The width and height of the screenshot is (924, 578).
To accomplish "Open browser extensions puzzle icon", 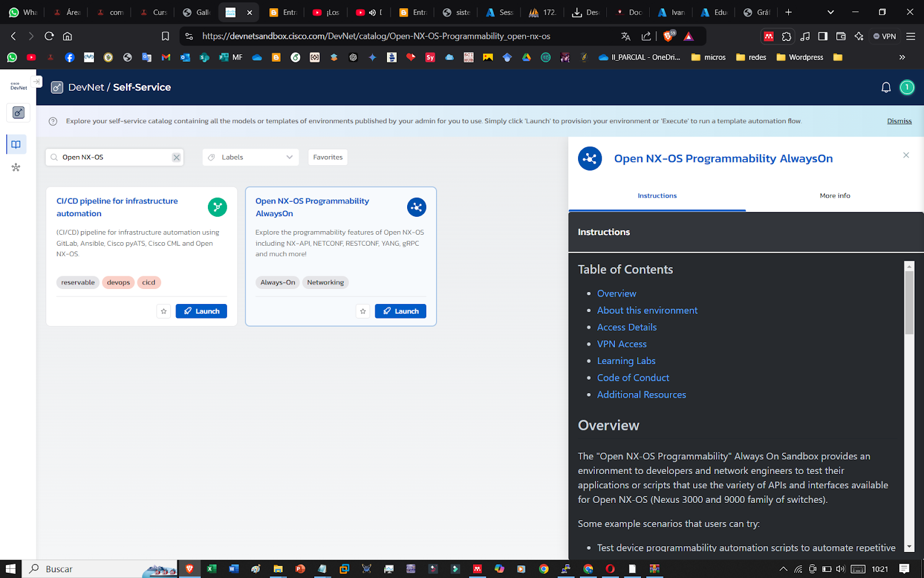I will click(787, 36).
